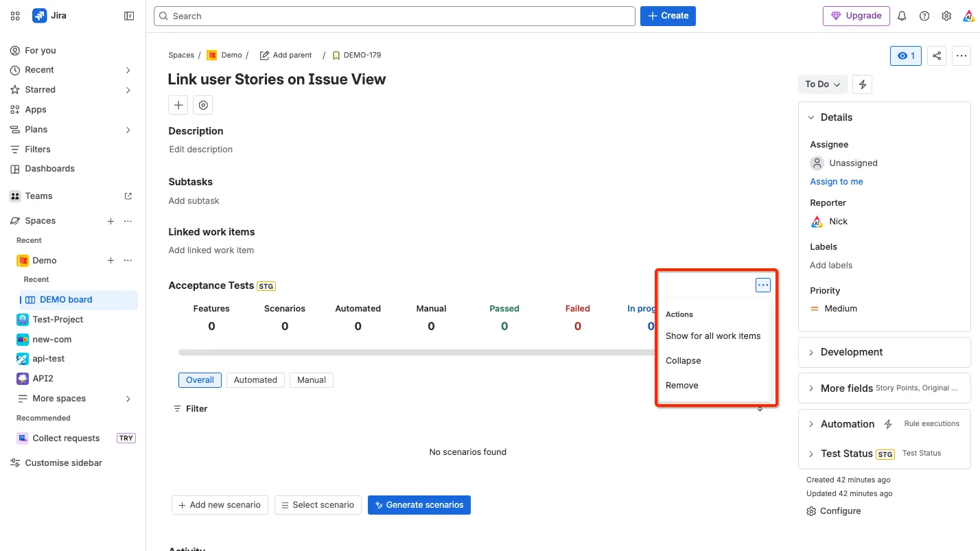Click the lightning bolt automation button near status

pyautogui.click(x=863, y=84)
